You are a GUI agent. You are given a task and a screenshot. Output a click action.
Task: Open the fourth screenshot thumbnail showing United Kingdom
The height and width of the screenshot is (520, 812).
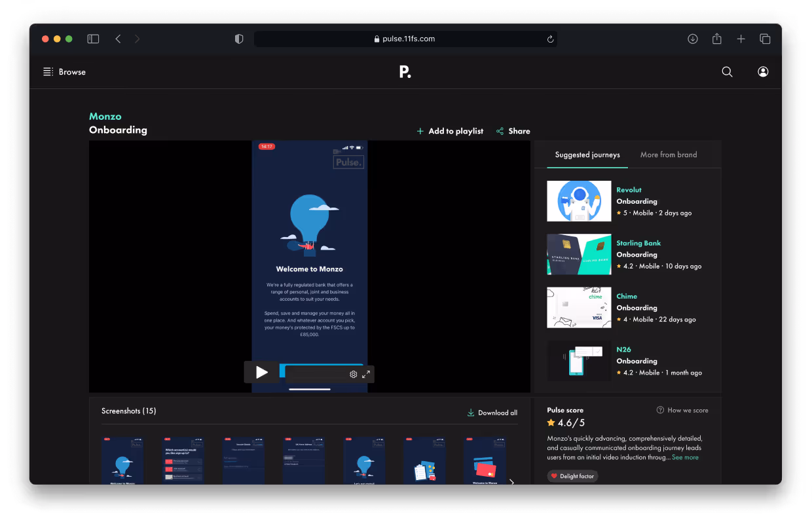(x=304, y=461)
